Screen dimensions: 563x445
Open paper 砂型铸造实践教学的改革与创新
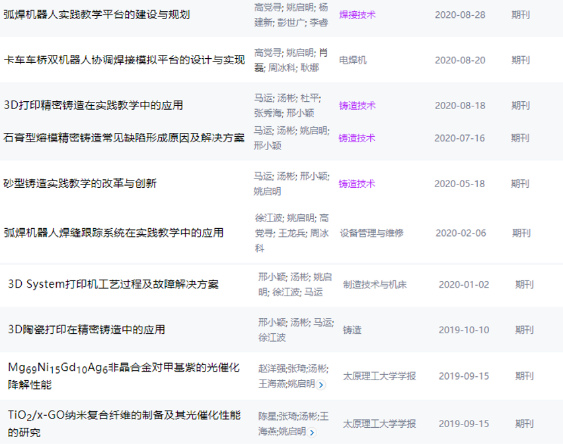click(80, 183)
